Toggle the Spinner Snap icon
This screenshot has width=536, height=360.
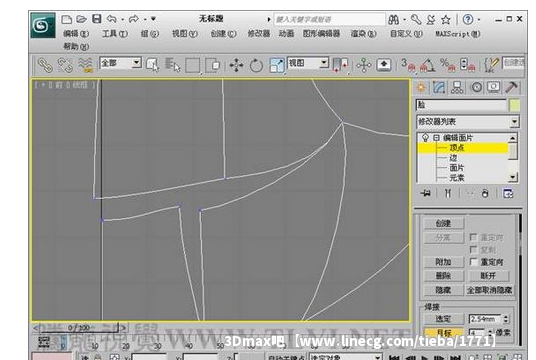[x=467, y=65]
